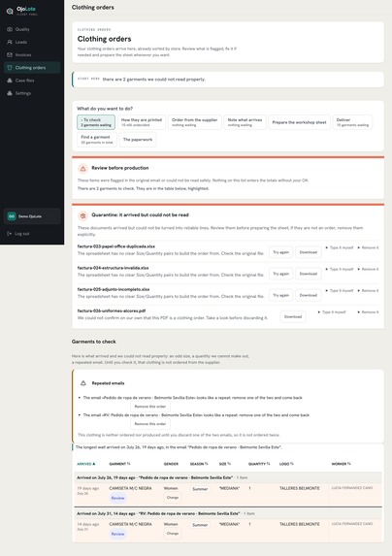Click Review badge on July 31 garment
The image size is (392, 556).
117,534
